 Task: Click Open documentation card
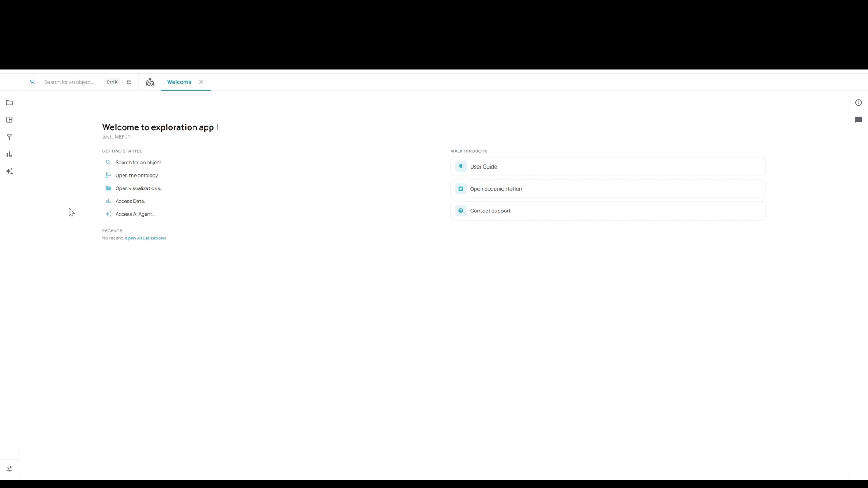tap(608, 189)
